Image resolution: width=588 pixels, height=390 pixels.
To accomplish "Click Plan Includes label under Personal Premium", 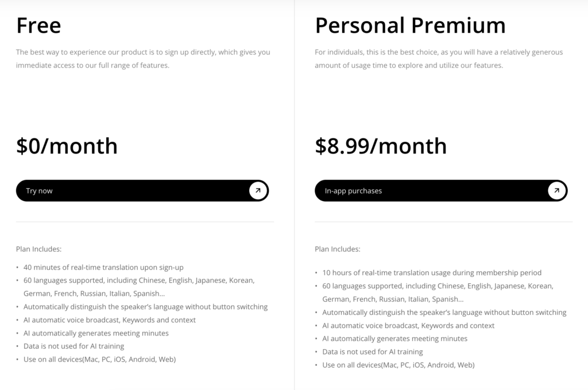I will pyautogui.click(x=338, y=249).
